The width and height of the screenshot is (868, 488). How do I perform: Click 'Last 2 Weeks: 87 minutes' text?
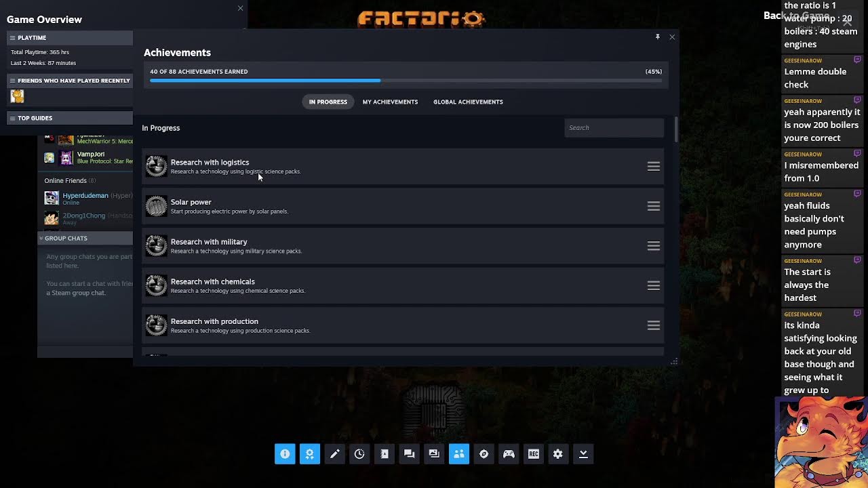tap(43, 63)
